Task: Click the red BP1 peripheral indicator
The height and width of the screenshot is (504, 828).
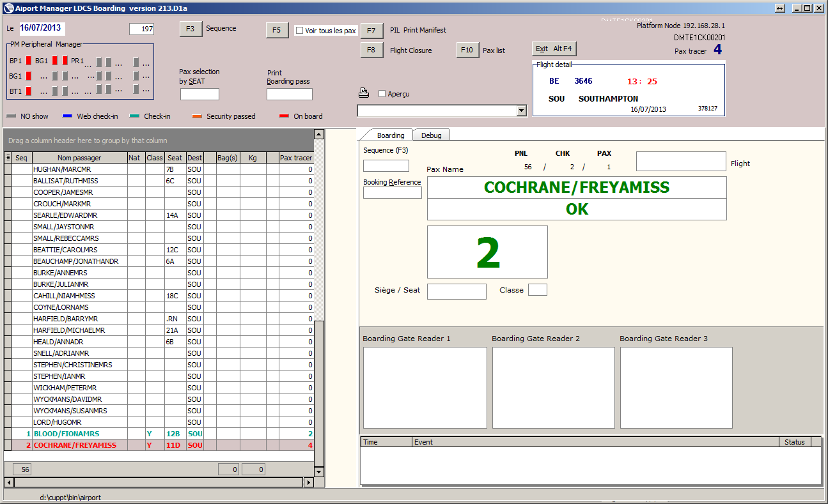Action: coord(28,61)
